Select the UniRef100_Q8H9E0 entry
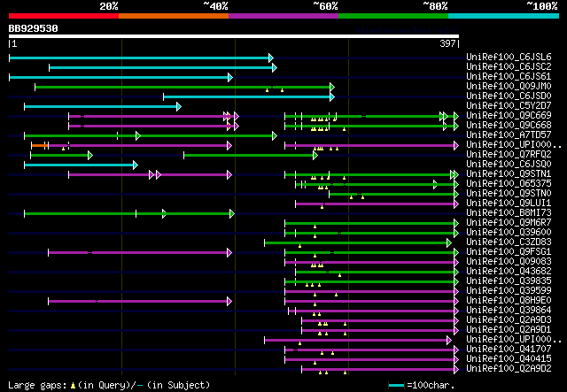 click(509, 301)
